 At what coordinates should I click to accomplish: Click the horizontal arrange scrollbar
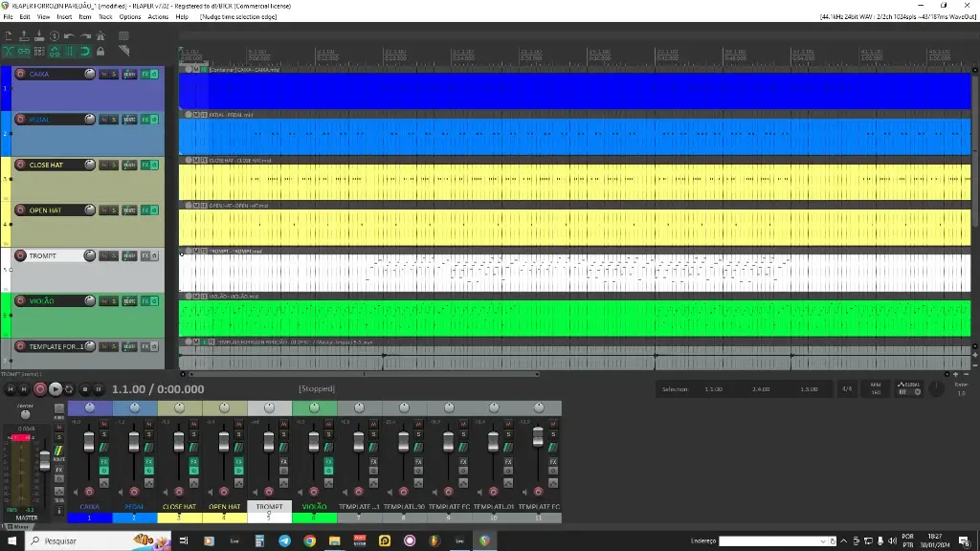[364, 374]
